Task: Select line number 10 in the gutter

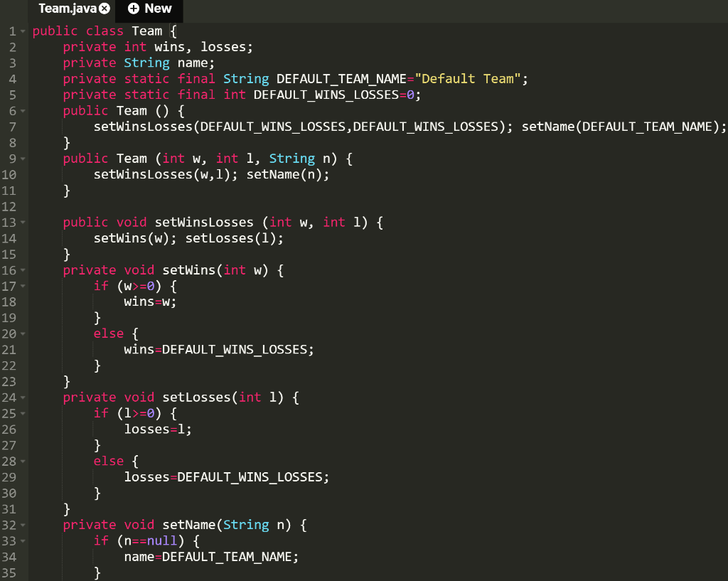Action: pos(11,174)
